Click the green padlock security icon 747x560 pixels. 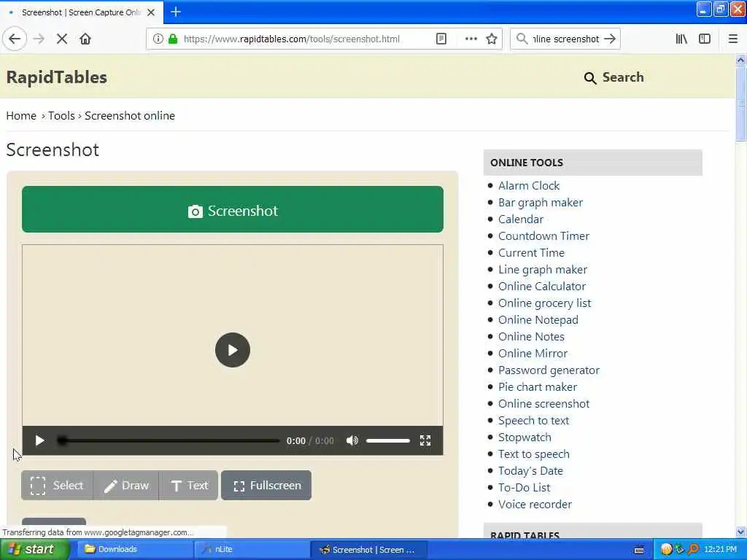[173, 39]
